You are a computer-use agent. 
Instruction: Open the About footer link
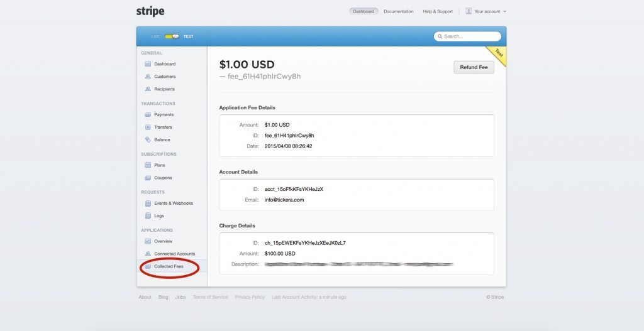click(145, 297)
